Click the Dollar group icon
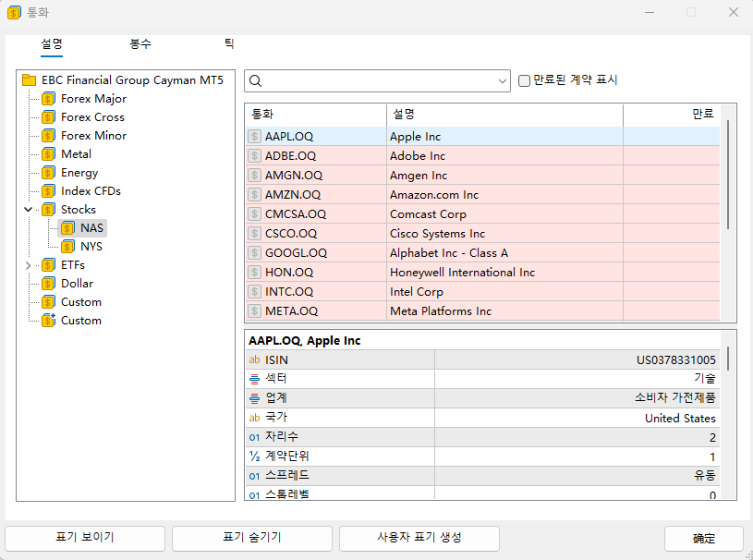The height and width of the screenshot is (560, 753). coord(48,284)
